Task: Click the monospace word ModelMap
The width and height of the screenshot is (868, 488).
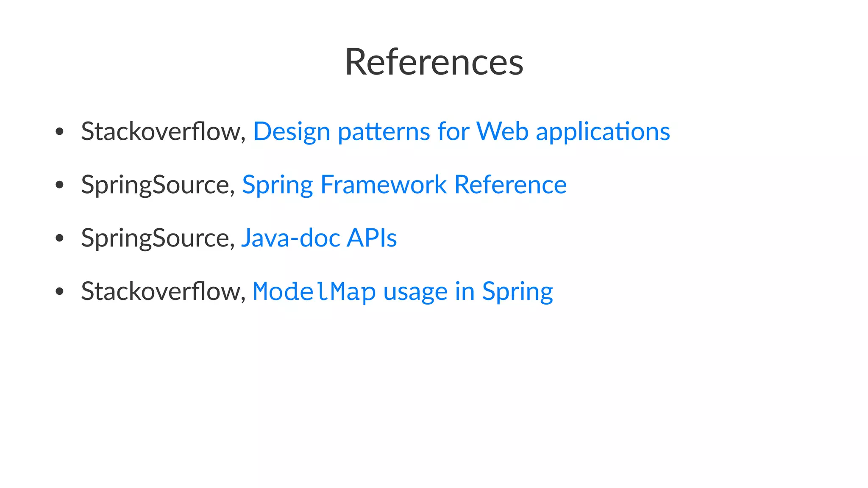Action: [x=314, y=291]
